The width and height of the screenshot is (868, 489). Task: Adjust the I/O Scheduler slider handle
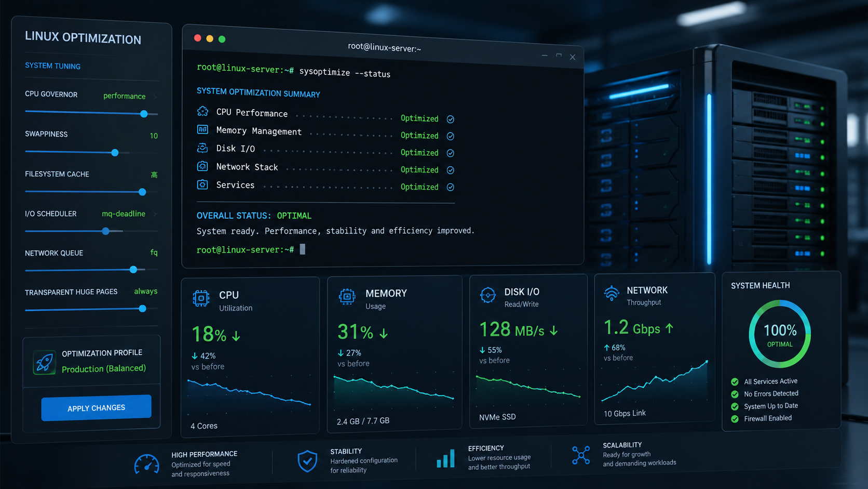105,231
